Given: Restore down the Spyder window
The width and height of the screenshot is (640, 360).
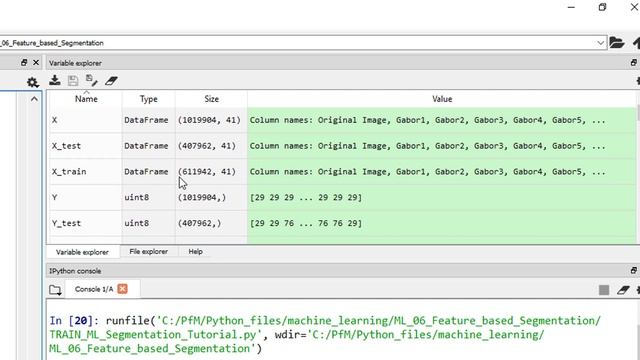Looking at the screenshot, I should (x=602, y=7).
